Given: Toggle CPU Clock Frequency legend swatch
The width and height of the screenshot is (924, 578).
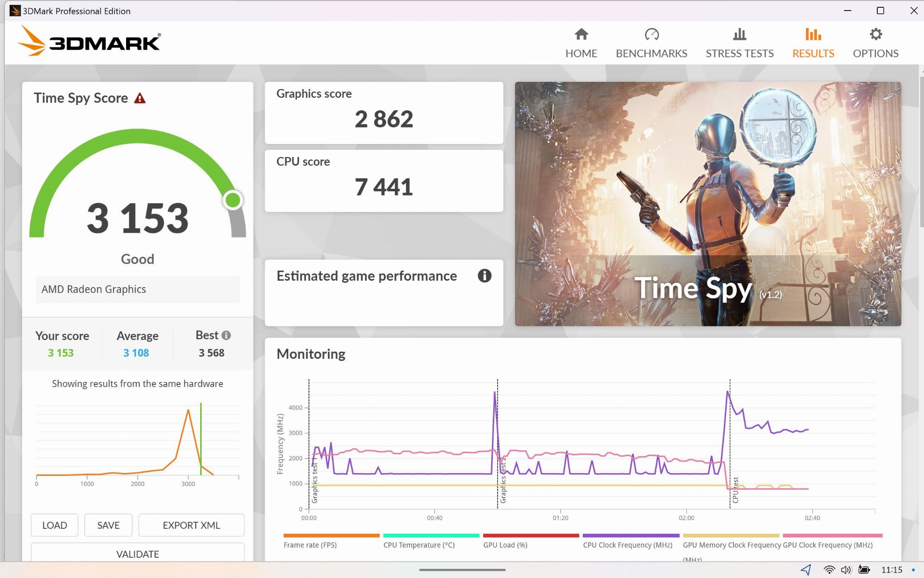Looking at the screenshot, I should (630, 536).
